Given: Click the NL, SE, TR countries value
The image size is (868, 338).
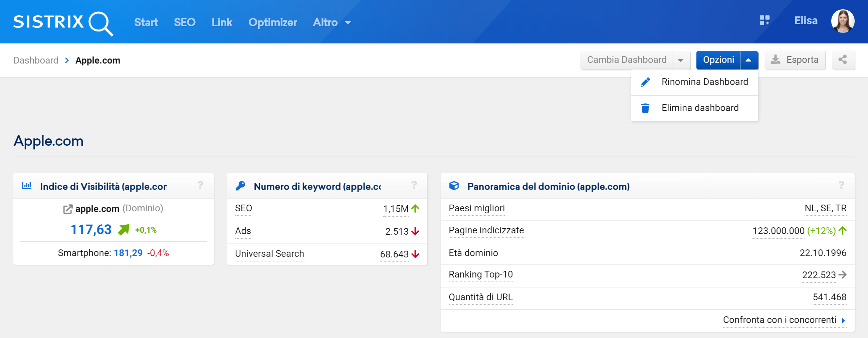Looking at the screenshot, I should [x=825, y=208].
